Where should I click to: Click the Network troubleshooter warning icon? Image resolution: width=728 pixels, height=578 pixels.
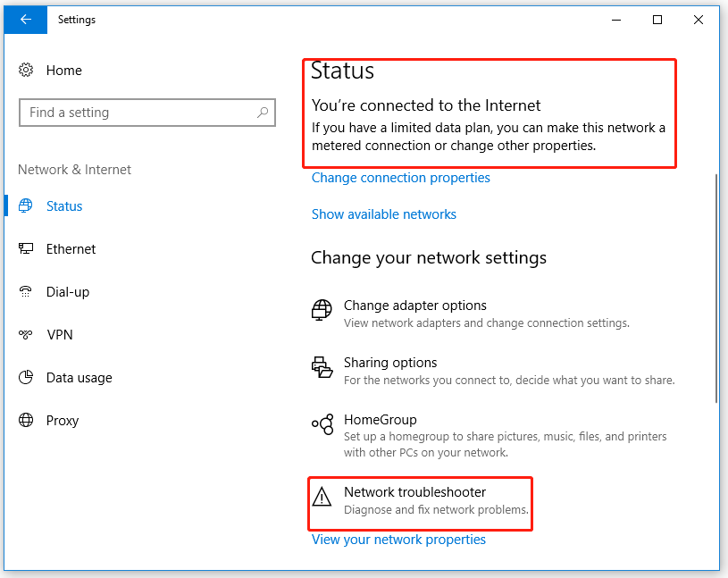[x=322, y=495]
